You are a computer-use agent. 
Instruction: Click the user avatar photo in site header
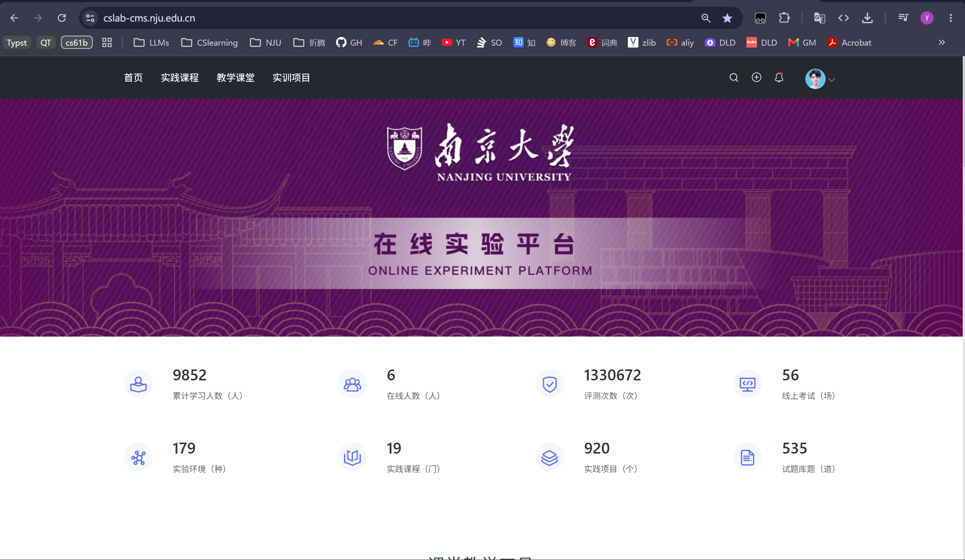pyautogui.click(x=815, y=79)
